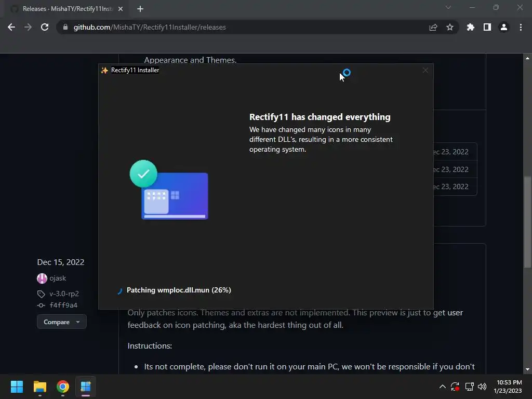Click the Dec 15, 2022 release date
The height and width of the screenshot is (399, 532).
[61, 262]
